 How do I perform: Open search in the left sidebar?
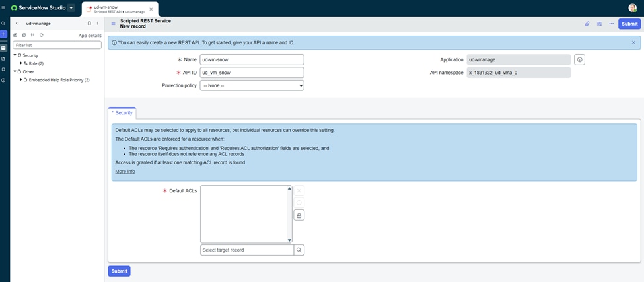click(3, 24)
